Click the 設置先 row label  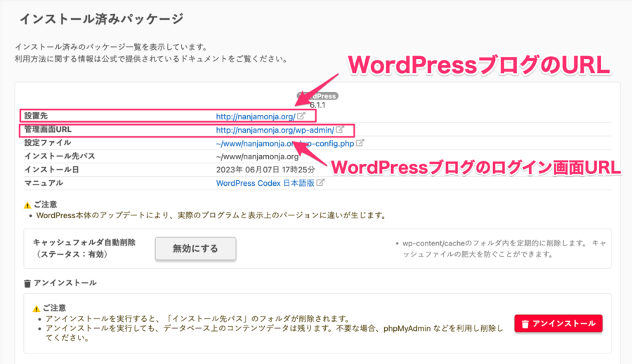point(36,116)
